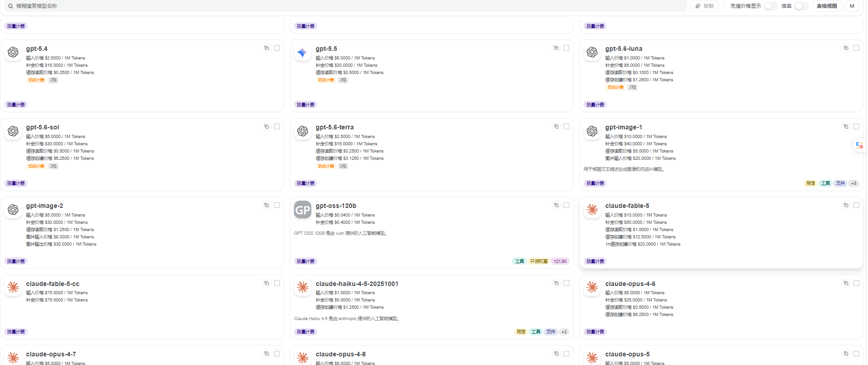Click the blue star logo on gpt-5.5
The width and height of the screenshot is (868, 365).
tap(303, 53)
